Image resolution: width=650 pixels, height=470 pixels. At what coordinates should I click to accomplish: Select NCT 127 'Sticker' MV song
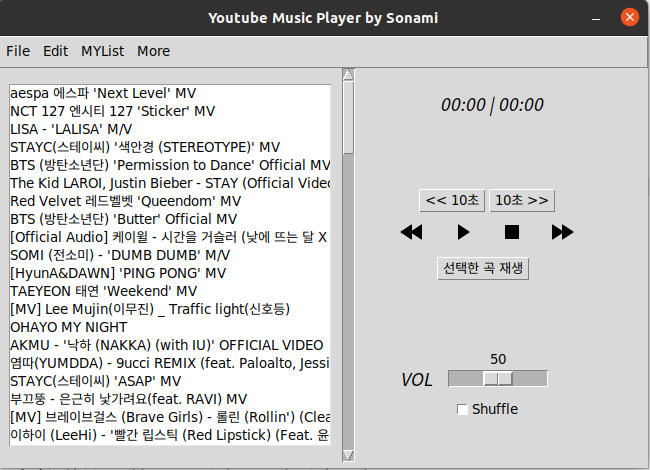170,111
